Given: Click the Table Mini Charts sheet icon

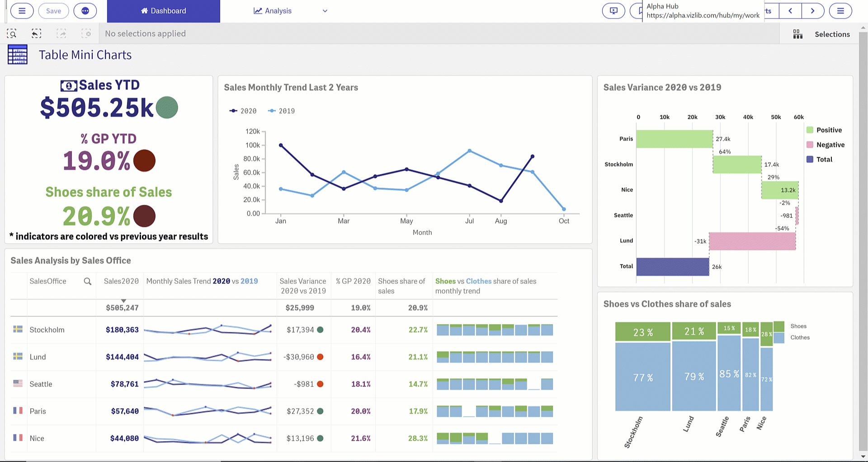Looking at the screenshot, I should 18,55.
